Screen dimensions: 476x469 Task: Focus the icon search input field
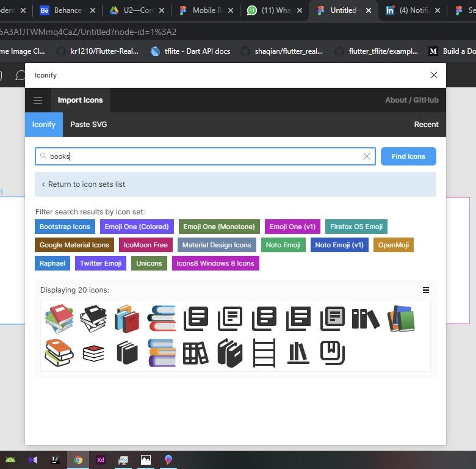pos(205,156)
